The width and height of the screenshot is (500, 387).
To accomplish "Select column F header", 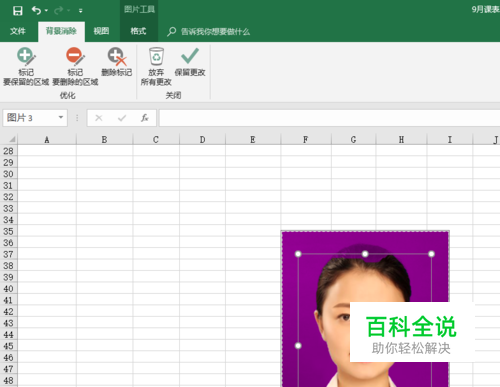I will [306, 139].
